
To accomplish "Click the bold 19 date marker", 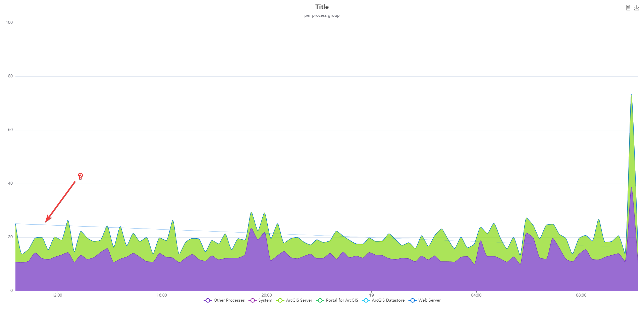I will [371, 295].
